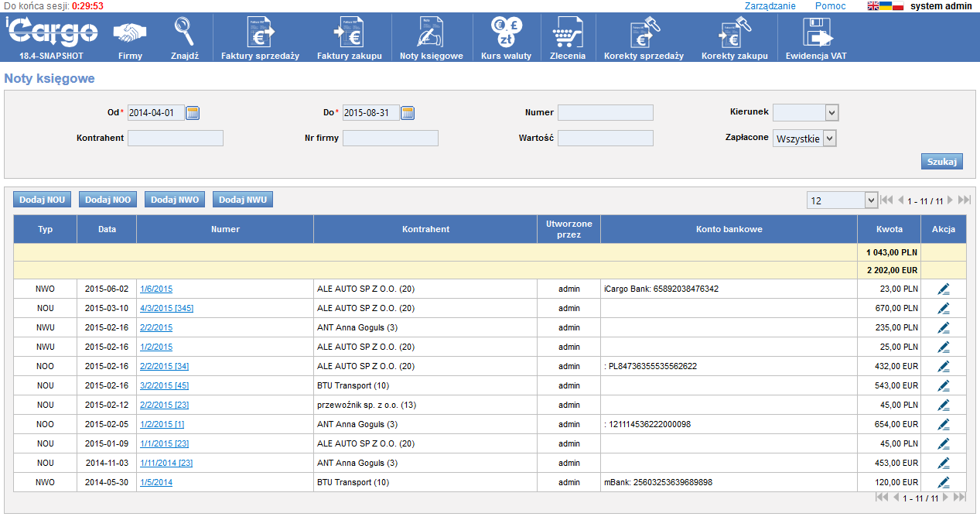The width and height of the screenshot is (980, 527).
Task: Open the Pomoc menu
Action: [830, 6]
